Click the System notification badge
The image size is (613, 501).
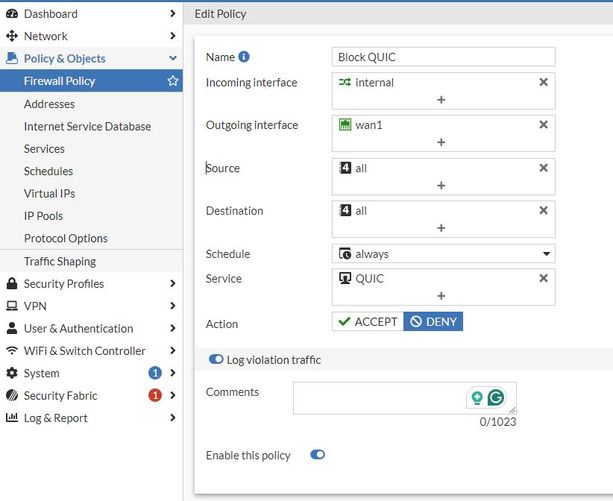click(x=155, y=373)
